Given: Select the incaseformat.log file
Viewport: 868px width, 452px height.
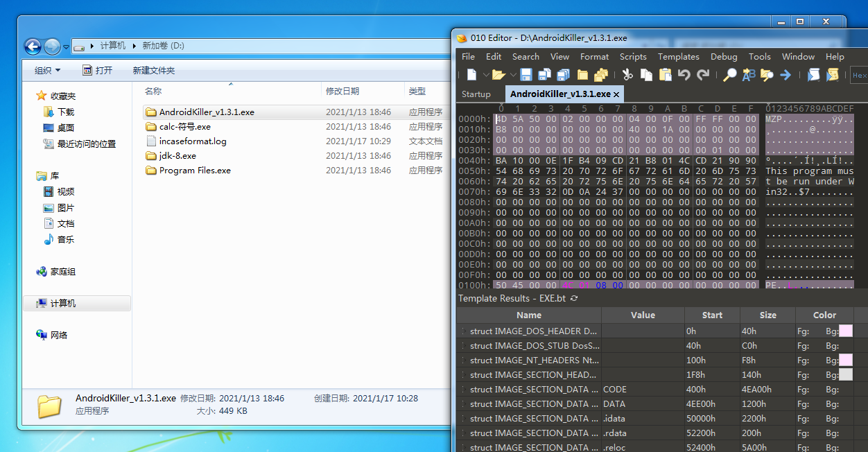Looking at the screenshot, I should pyautogui.click(x=193, y=141).
